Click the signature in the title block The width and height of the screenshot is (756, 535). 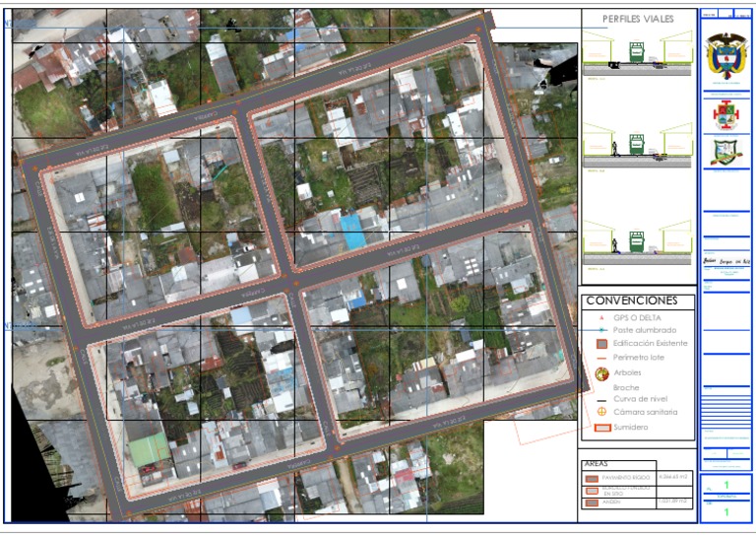726,261
